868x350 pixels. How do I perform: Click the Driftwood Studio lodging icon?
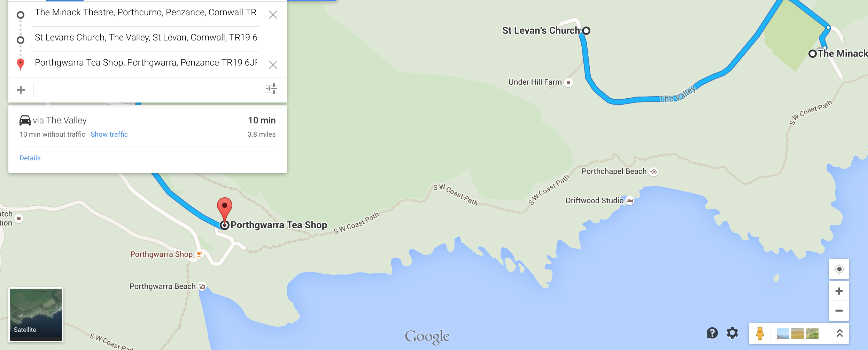(x=630, y=201)
